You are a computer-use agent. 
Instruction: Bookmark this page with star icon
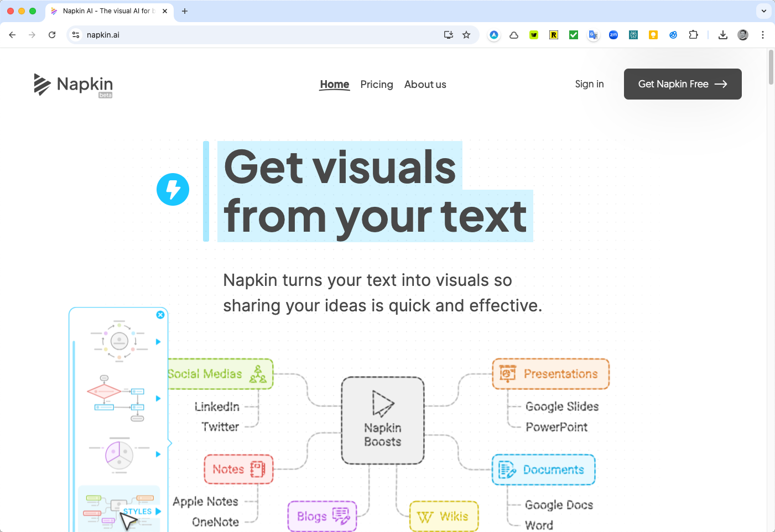click(466, 35)
